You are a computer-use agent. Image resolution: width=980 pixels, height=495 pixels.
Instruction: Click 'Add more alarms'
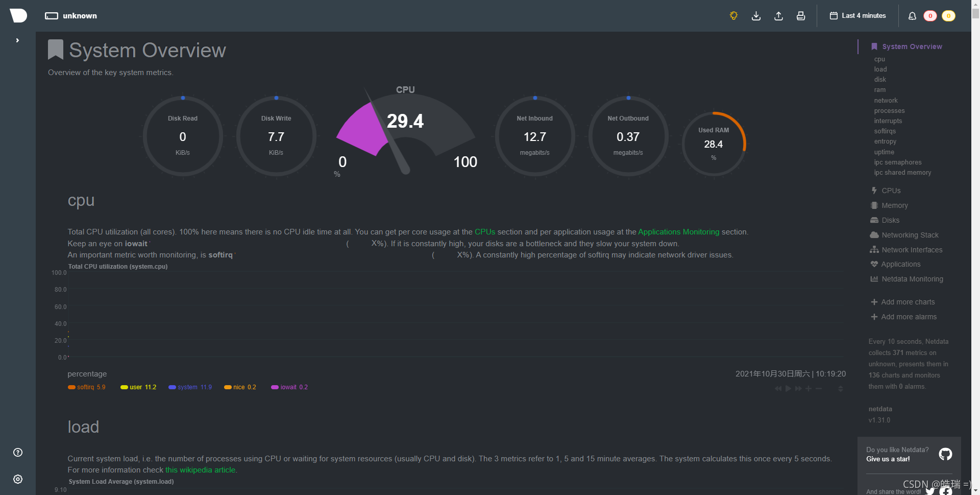904,317
